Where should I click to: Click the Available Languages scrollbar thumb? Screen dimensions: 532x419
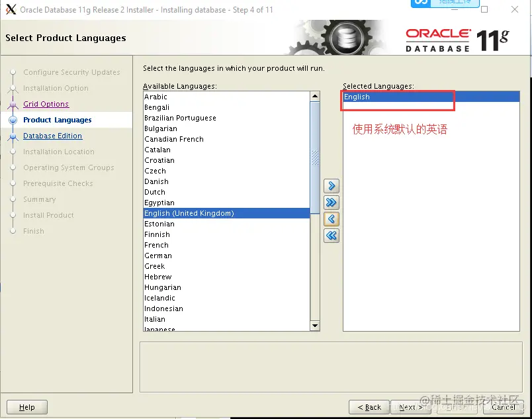pos(315,158)
